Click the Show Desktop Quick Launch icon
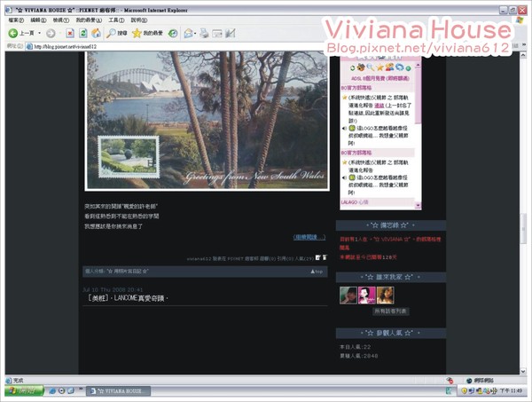This screenshot has width=532, height=402. (71, 390)
